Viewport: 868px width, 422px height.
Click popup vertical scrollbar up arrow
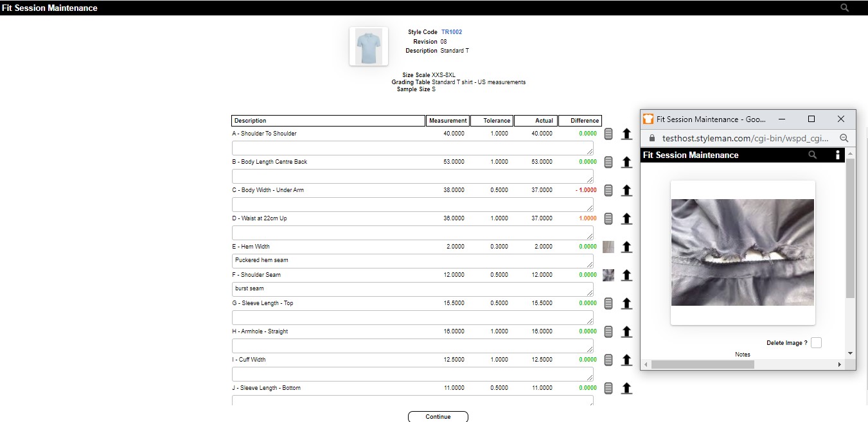pos(851,153)
